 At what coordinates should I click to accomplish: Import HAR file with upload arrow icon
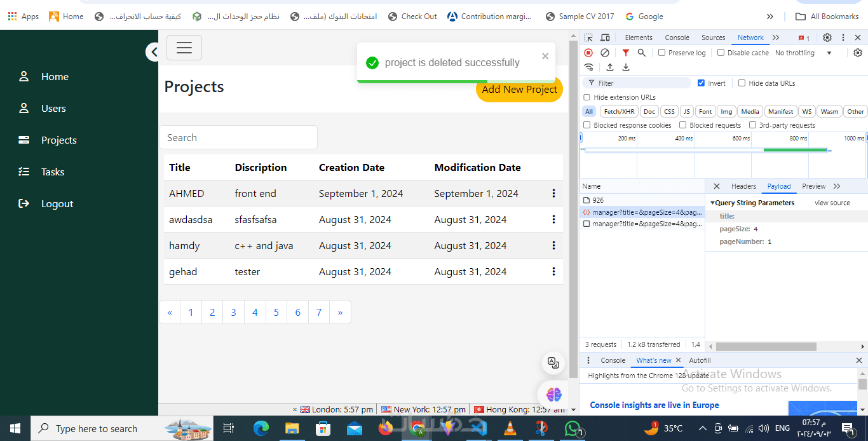610,67
